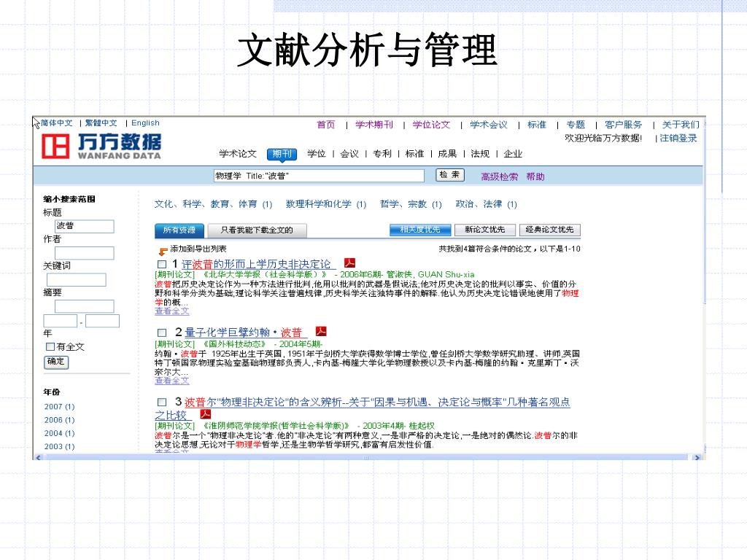This screenshot has width=747, height=560.
Task: Check the box for result 2
Action: (x=162, y=332)
